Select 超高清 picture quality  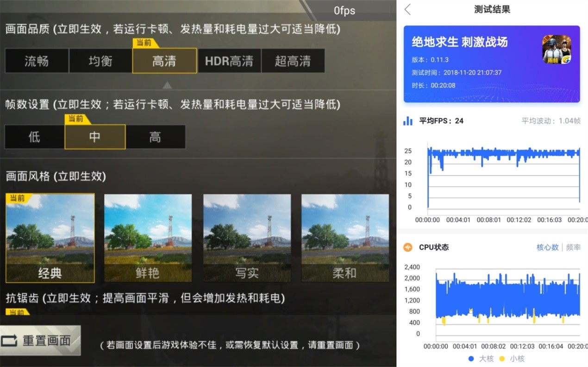coord(293,61)
